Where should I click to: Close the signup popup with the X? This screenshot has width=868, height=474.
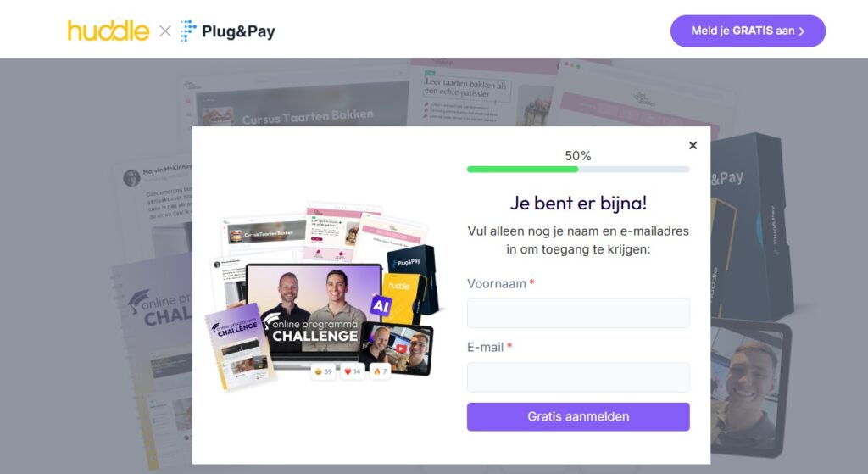click(693, 145)
